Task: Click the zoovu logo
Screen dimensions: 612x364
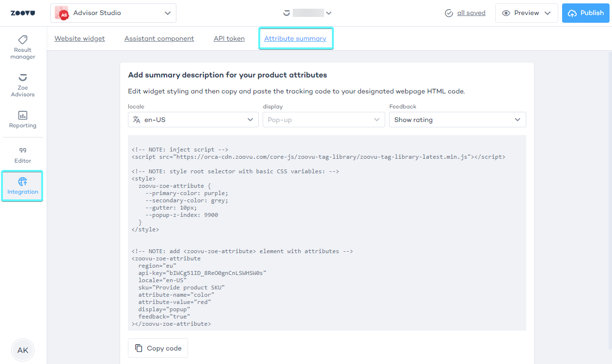Action: click(x=23, y=13)
